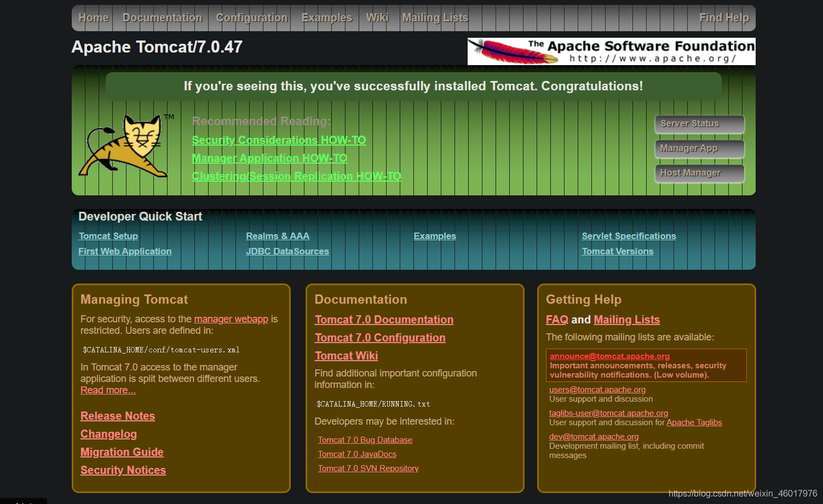Open Tomcat 7.0 SVN Repository

click(x=369, y=468)
